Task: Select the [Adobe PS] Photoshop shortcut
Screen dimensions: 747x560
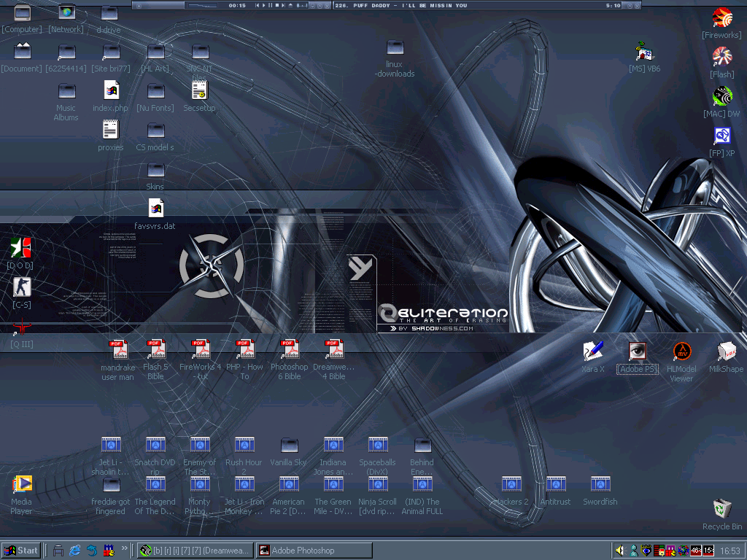Action: point(638,357)
